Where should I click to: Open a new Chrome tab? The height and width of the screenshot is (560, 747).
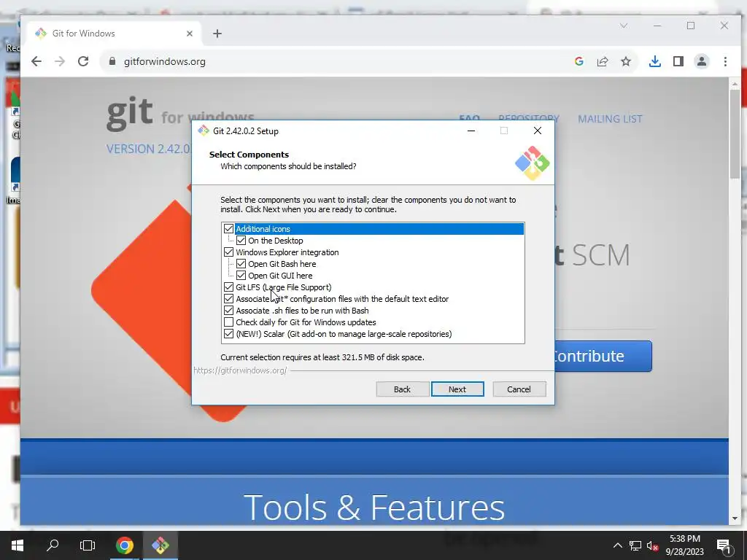point(217,34)
